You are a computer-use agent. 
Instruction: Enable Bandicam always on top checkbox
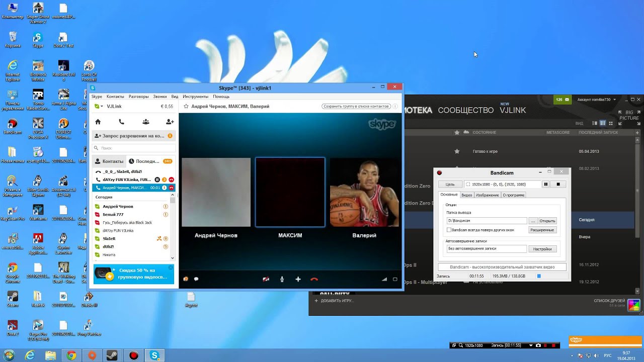coord(449,230)
